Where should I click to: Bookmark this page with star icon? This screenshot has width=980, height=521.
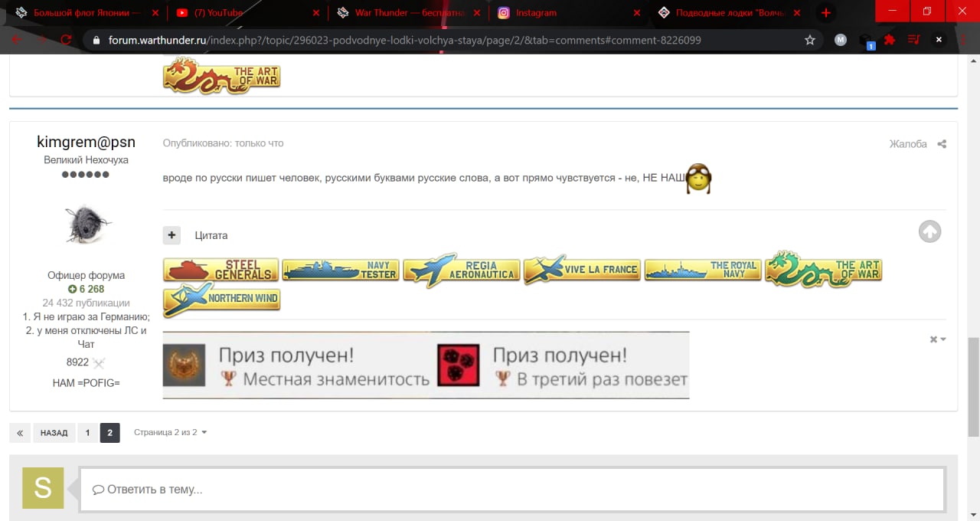[810, 40]
